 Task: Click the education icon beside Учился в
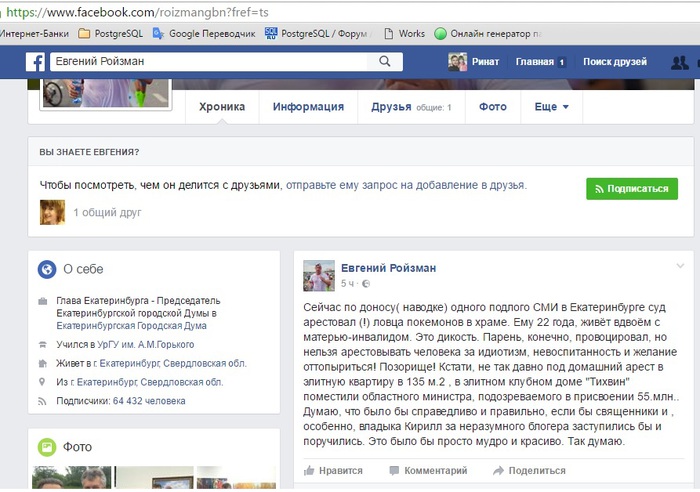pos(42,345)
